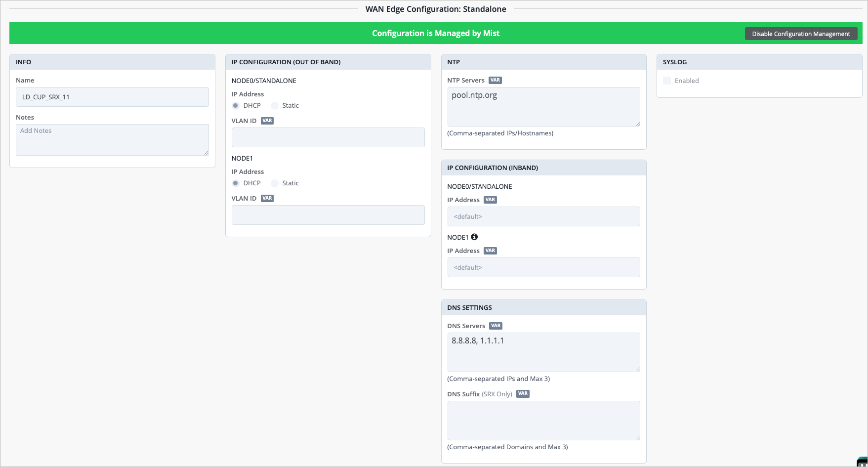
Task: Click the VAR badge next to DNS Suffix
Action: coord(523,394)
